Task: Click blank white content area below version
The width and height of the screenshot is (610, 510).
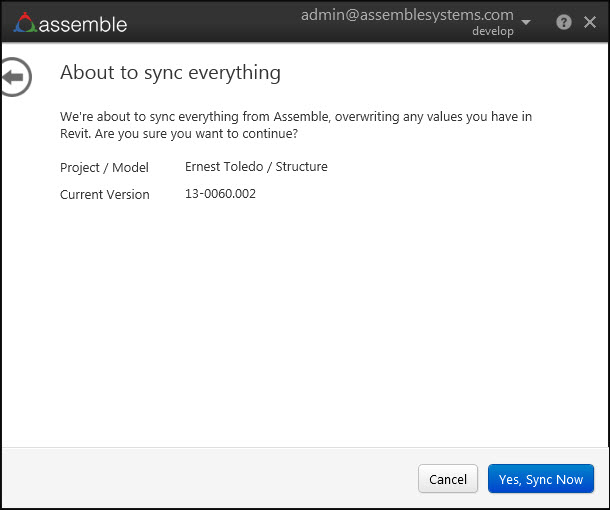Action: (x=300, y=320)
